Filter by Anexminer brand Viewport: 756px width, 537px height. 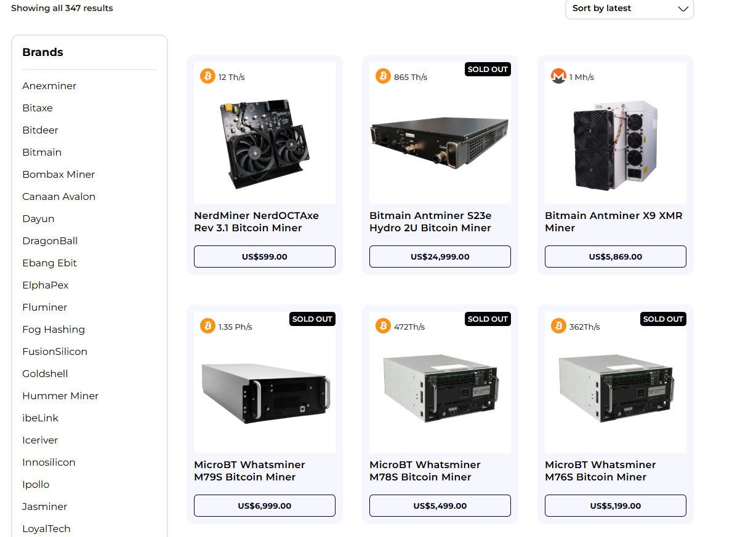pyautogui.click(x=49, y=86)
